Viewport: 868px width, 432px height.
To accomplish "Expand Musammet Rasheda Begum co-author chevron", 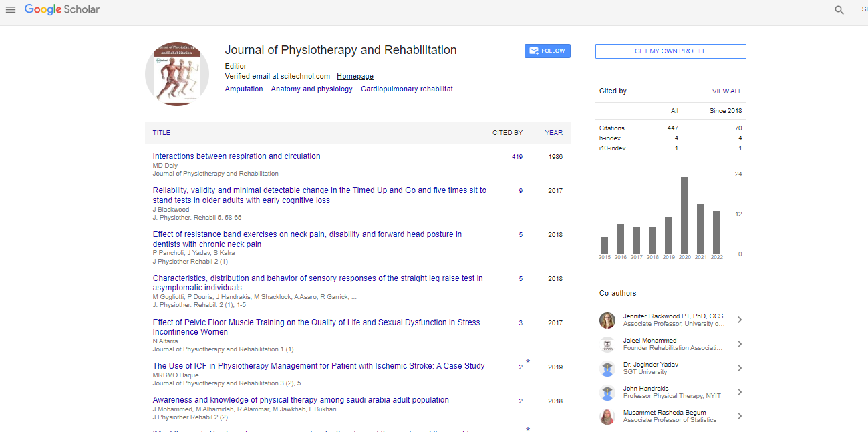I will (x=740, y=417).
